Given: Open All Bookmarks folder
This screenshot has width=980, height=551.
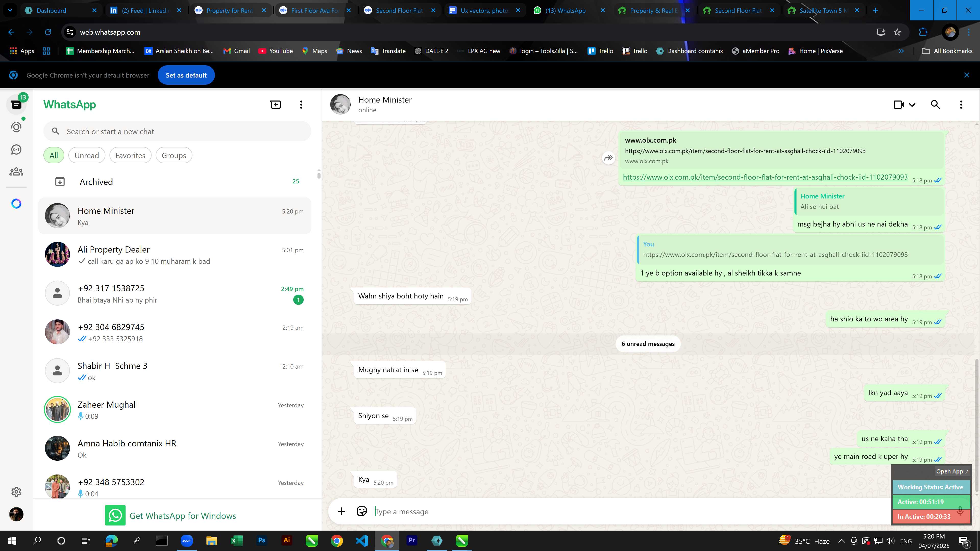Looking at the screenshot, I should click(x=947, y=51).
